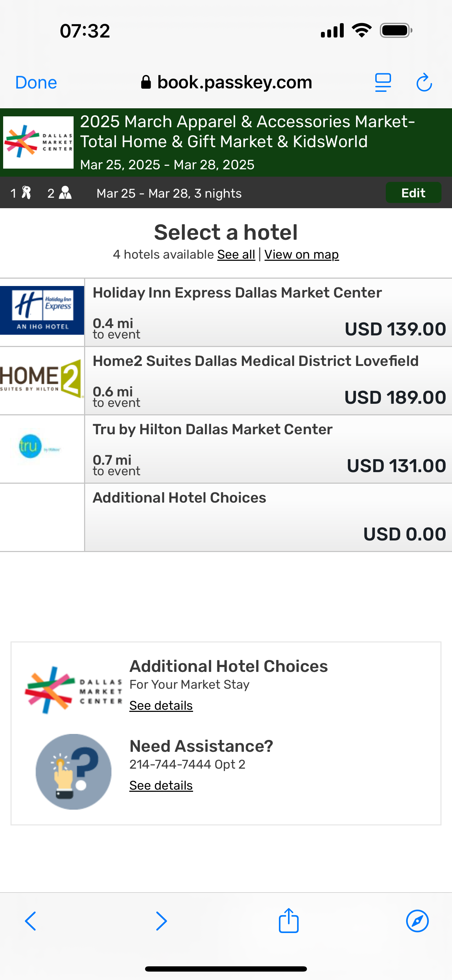Open See details under Need Assistance
This screenshot has height=980, width=452.
point(161,785)
